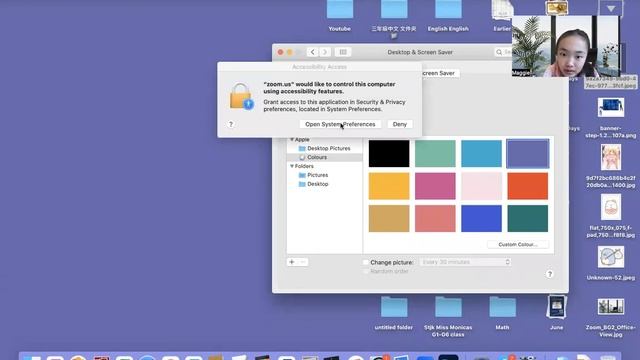Select banner-step desktop png file
This screenshot has height=360, width=640.
point(611,118)
